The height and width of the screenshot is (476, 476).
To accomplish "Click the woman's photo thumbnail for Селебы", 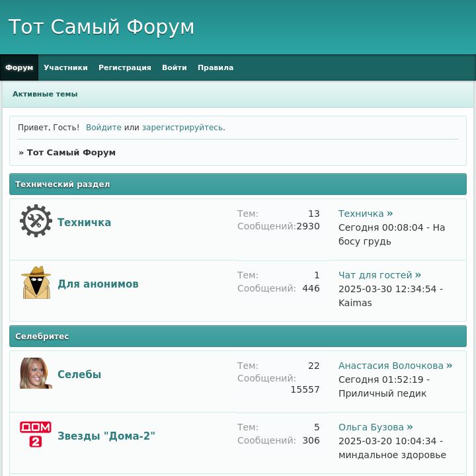I will (36, 373).
